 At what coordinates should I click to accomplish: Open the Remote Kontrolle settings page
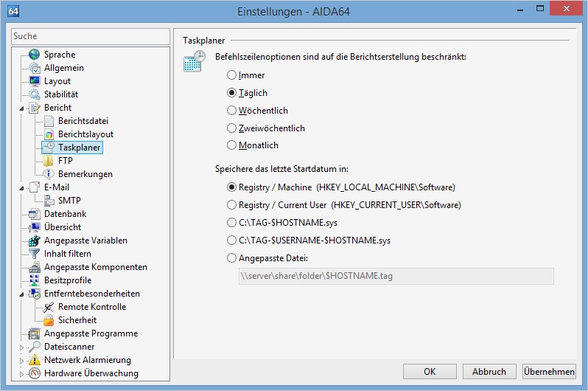point(92,307)
